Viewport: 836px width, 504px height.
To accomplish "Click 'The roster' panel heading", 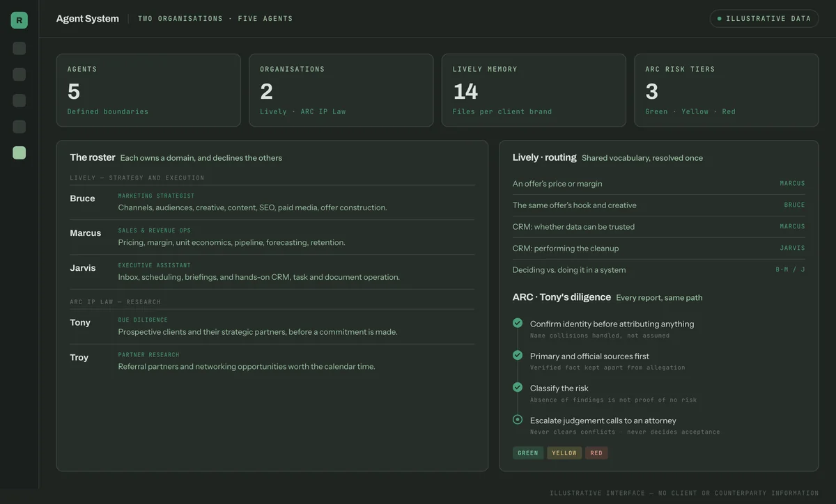I will coord(93,158).
